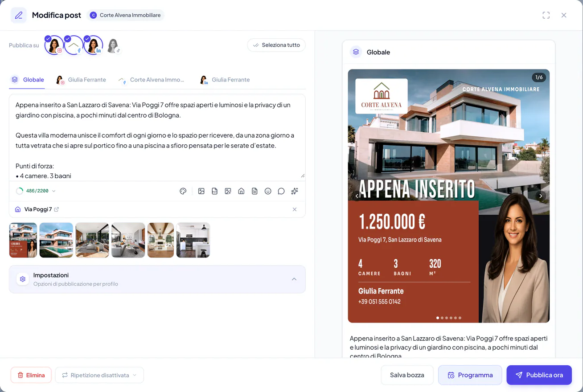
Task: Select the Appena Inserito cover thumbnail
Action: pyautogui.click(x=23, y=240)
